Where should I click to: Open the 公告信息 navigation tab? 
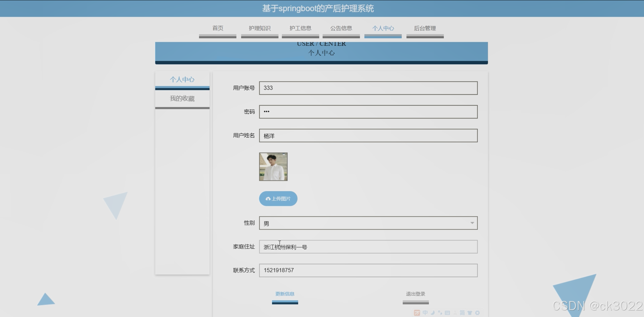click(341, 28)
